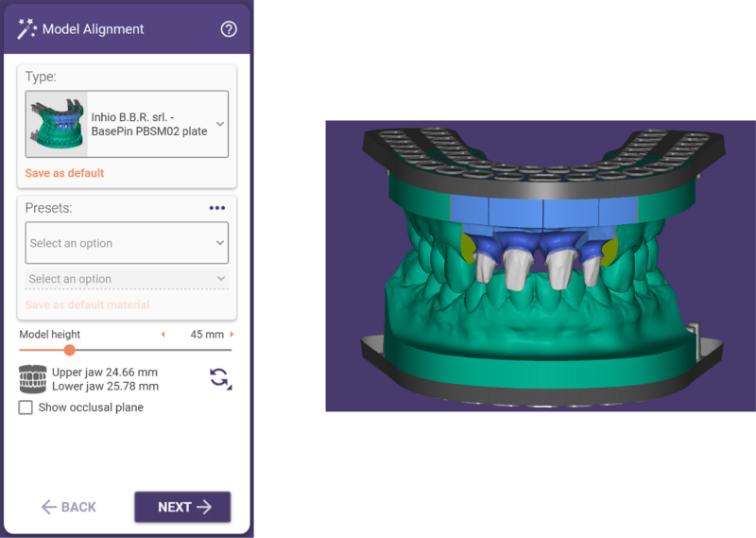Enable Show occlusal plane checkbox
This screenshot has width=756, height=538.
[x=26, y=408]
